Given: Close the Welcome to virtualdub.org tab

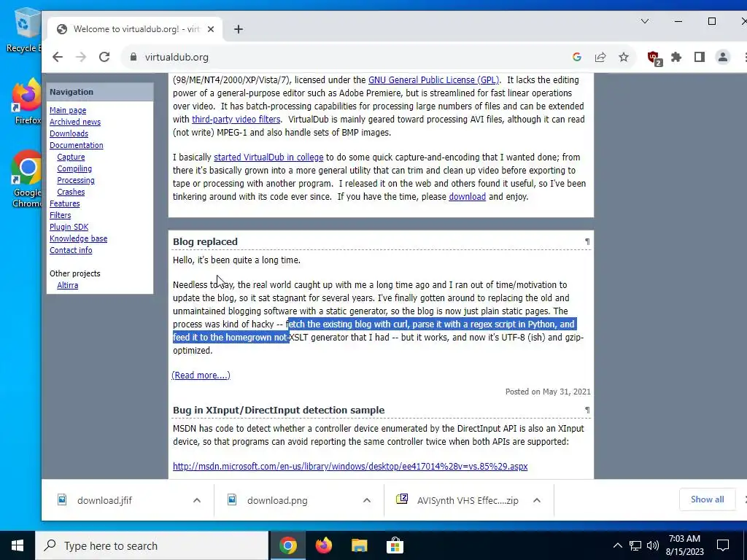Looking at the screenshot, I should click(x=211, y=29).
